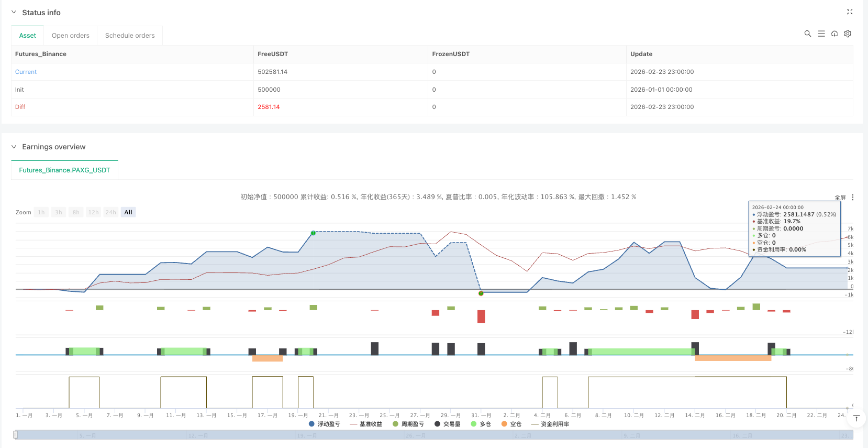Image resolution: width=868 pixels, height=448 pixels.
Task: Select the Asset tab
Action: click(28, 36)
